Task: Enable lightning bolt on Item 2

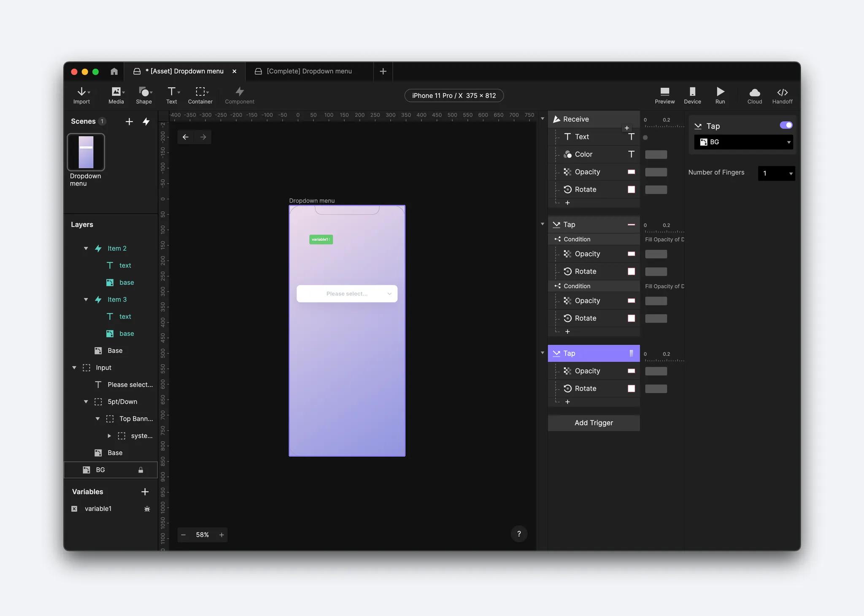Action: point(98,248)
